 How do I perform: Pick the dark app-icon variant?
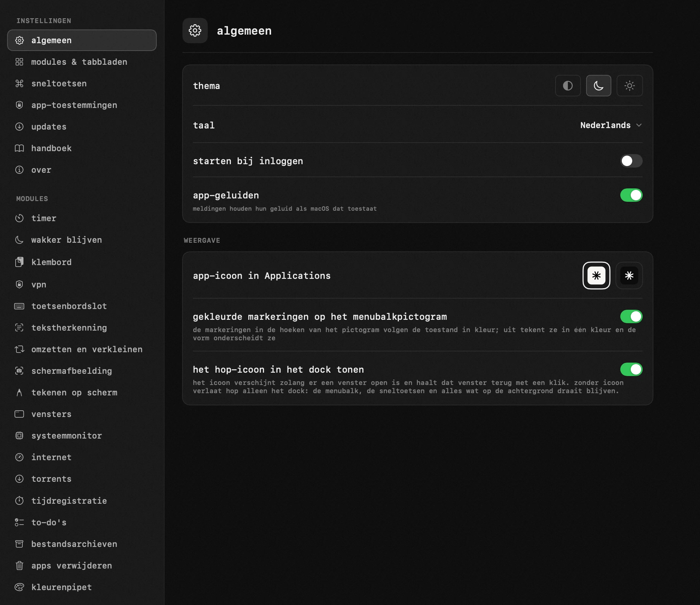[629, 276]
